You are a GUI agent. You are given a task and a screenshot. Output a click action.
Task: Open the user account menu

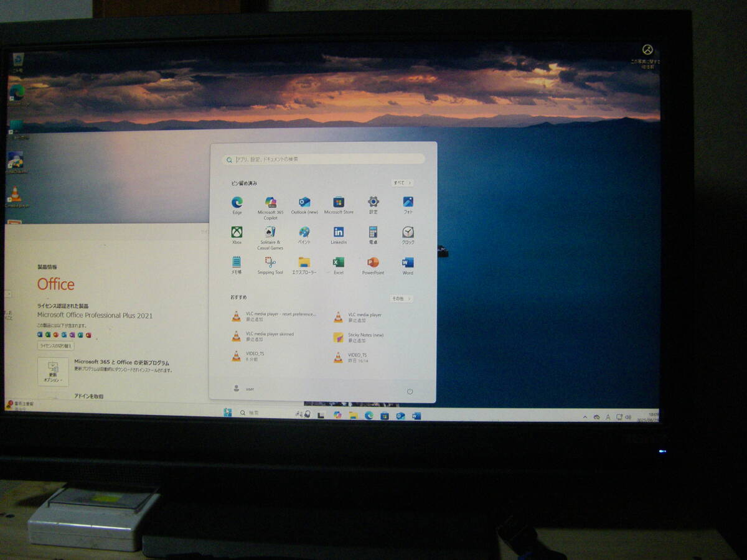tap(243, 389)
